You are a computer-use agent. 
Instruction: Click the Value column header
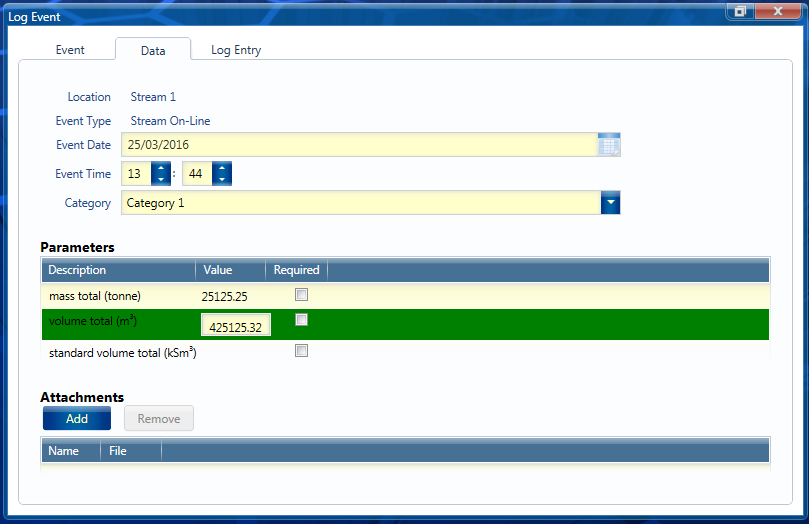click(x=230, y=270)
